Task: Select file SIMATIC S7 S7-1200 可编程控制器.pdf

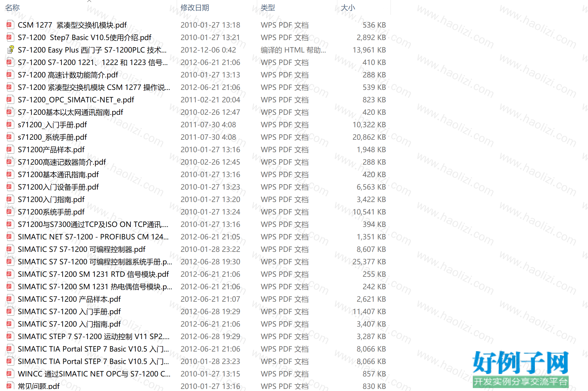Action: point(82,249)
